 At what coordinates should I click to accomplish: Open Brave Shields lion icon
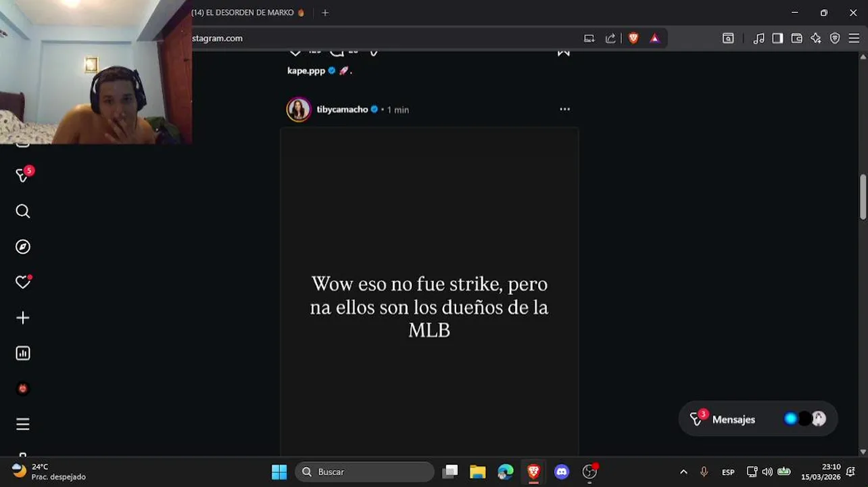coord(633,39)
